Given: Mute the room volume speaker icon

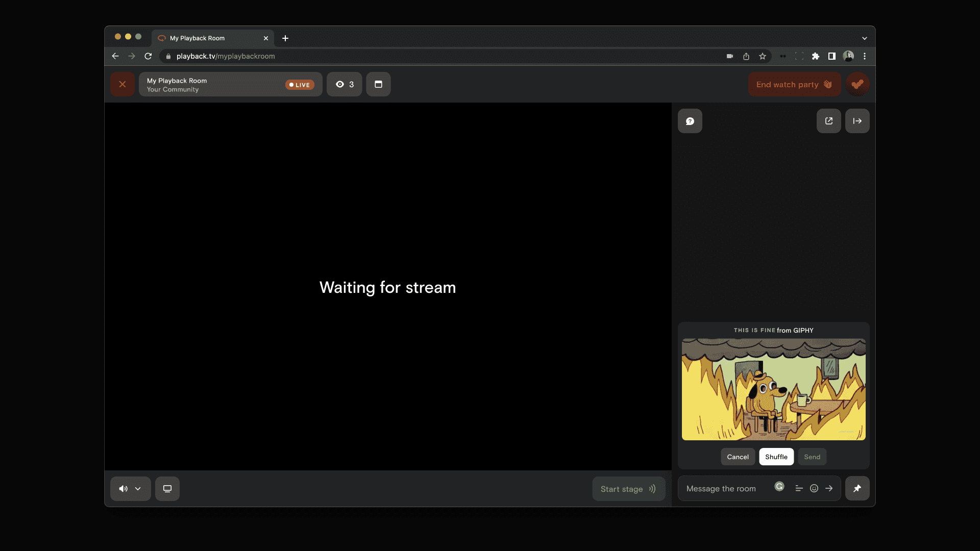Looking at the screenshot, I should point(123,489).
